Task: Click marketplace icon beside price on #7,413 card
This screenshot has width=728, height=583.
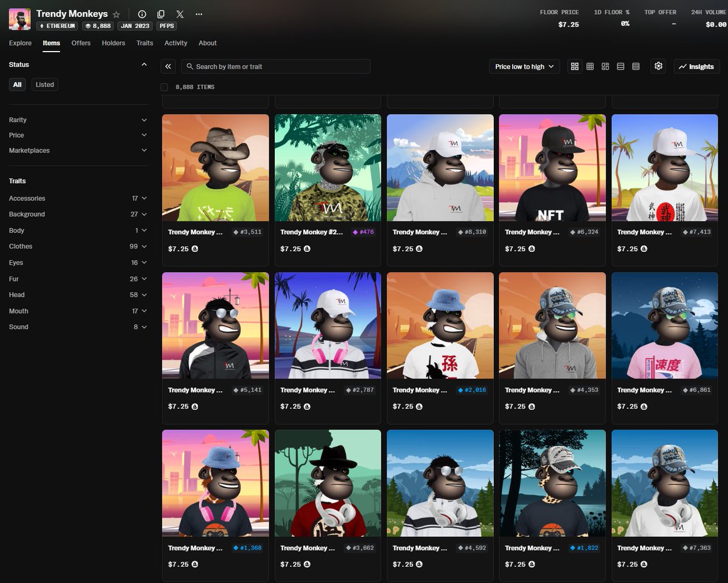Action: pos(644,249)
